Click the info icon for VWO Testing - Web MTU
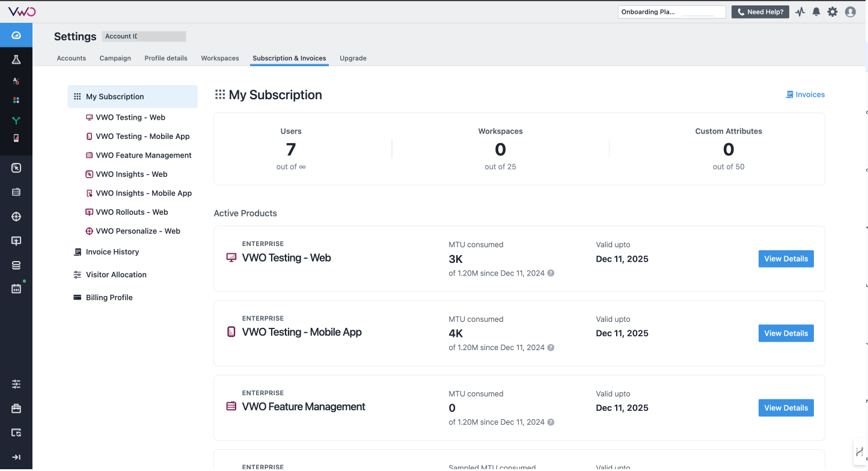This screenshot has height=471, width=868. pos(551,273)
